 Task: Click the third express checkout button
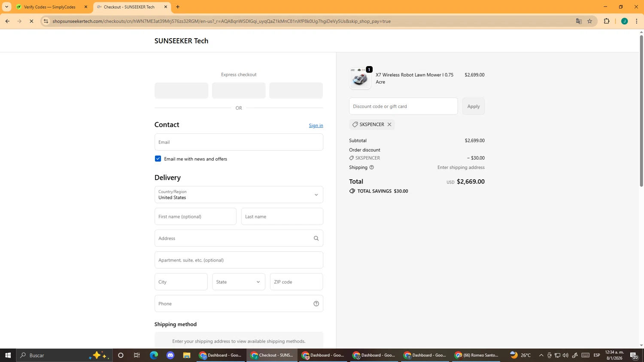click(x=296, y=90)
